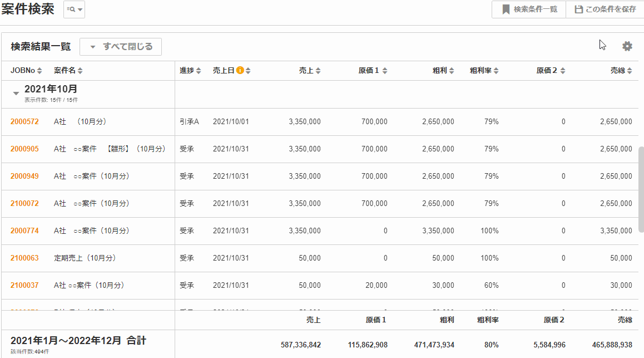Sort by 進捗 column arrows
Screen dimensions: 644x358
click(x=198, y=71)
